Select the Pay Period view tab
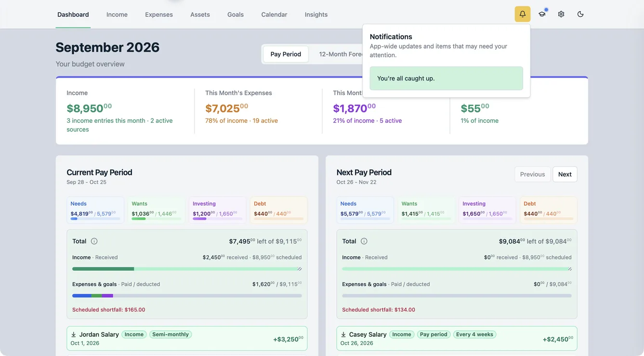Viewport: 644px width, 356px height. point(286,54)
